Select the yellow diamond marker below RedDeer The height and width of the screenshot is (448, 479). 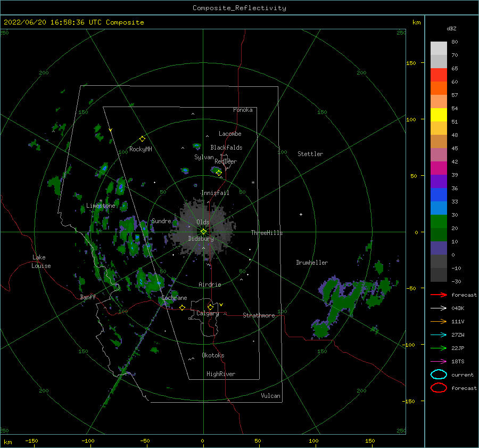(x=219, y=173)
